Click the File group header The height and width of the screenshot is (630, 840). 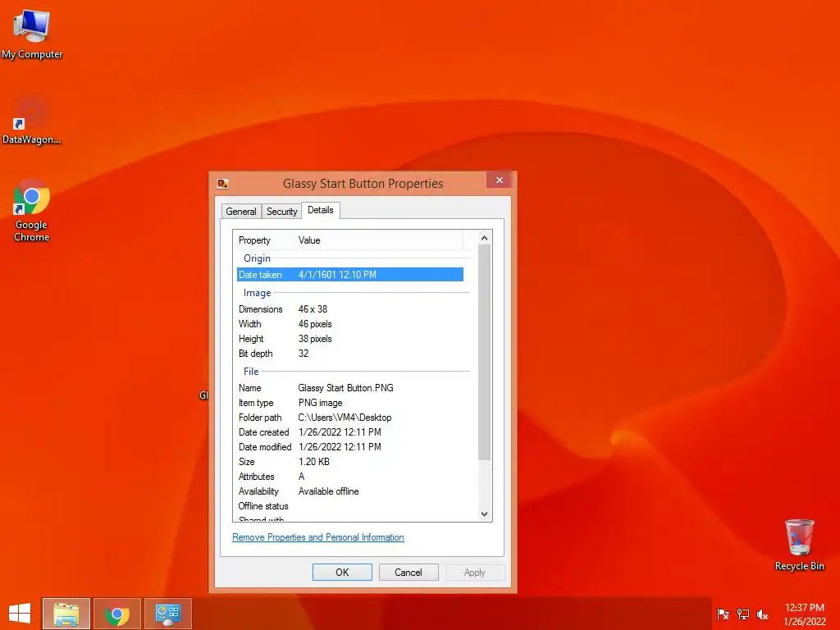coord(251,372)
